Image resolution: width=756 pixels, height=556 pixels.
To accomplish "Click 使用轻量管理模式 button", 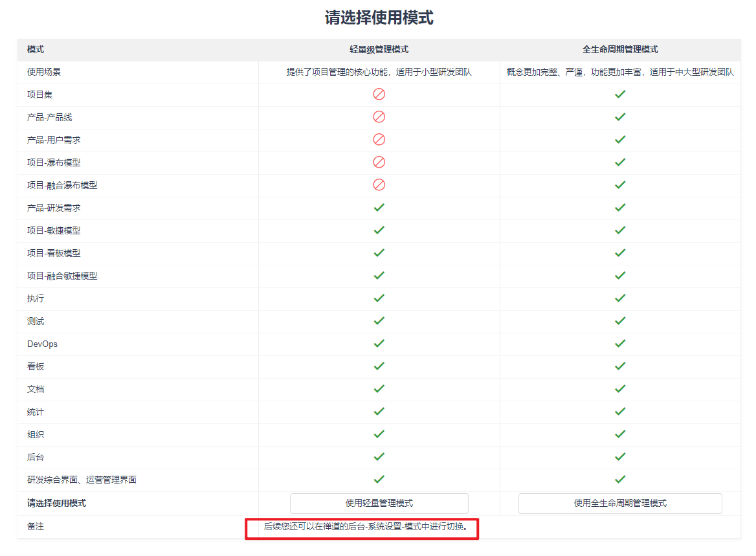I will click(379, 503).
